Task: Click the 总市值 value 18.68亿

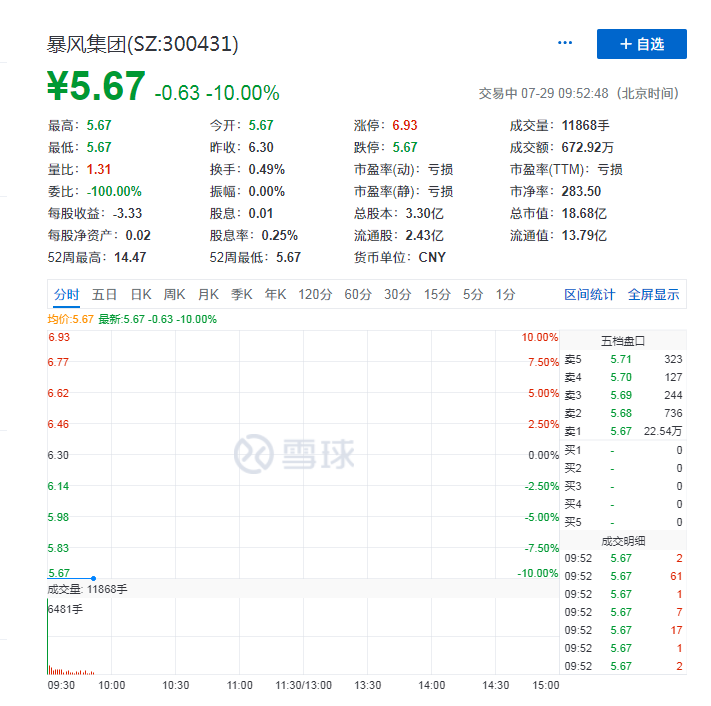Action: point(584,213)
